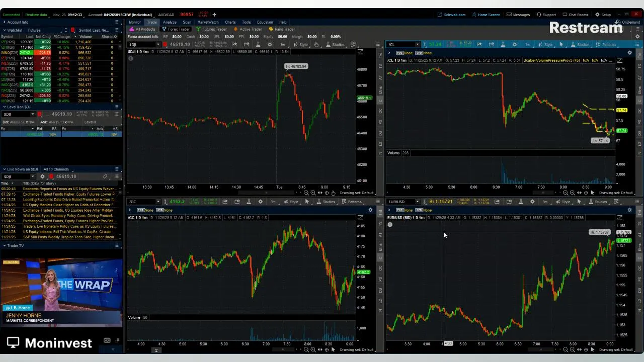644x362 pixels.
Task: Open the flask icon in $DJI chart toolbar
Action: point(258,45)
